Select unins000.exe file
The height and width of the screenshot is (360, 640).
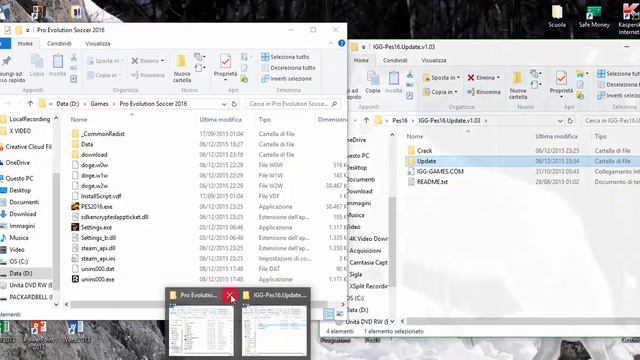point(97,279)
